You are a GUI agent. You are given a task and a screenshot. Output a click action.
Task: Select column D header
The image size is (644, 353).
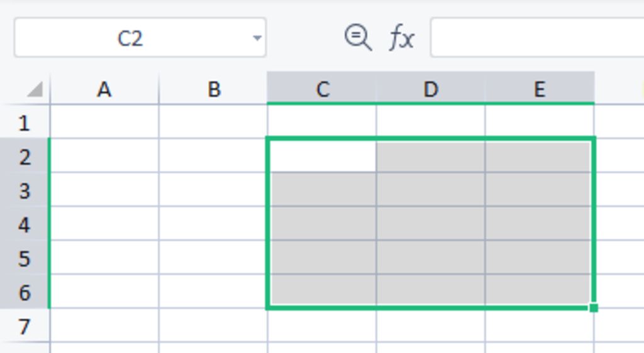[x=431, y=90]
